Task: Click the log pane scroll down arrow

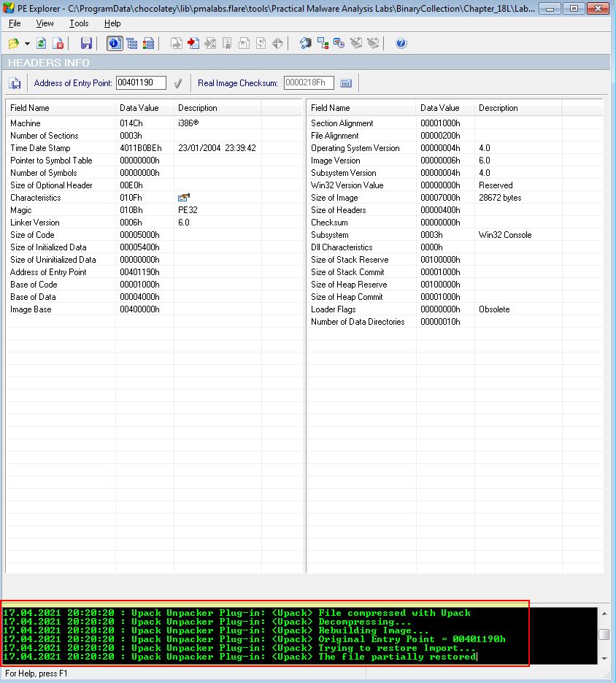Action: pos(604,658)
